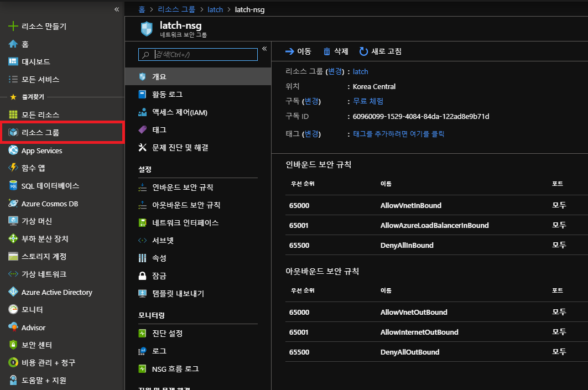
Task: Click the 우선 순위 header in 인바운드 table
Action: click(303, 183)
